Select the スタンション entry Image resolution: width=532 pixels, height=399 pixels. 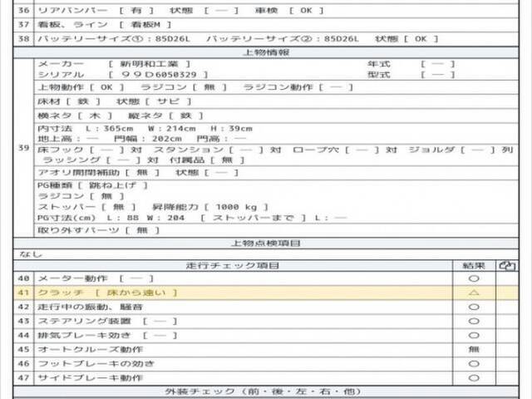218,150
